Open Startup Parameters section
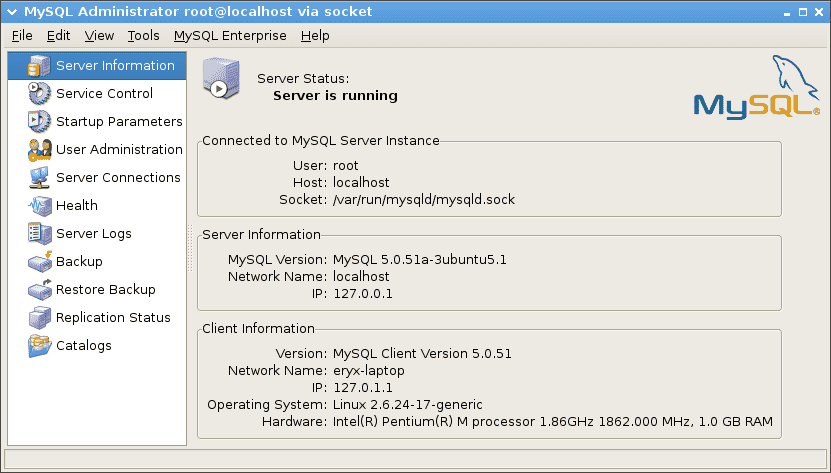This screenshot has height=473, width=831. [97, 121]
